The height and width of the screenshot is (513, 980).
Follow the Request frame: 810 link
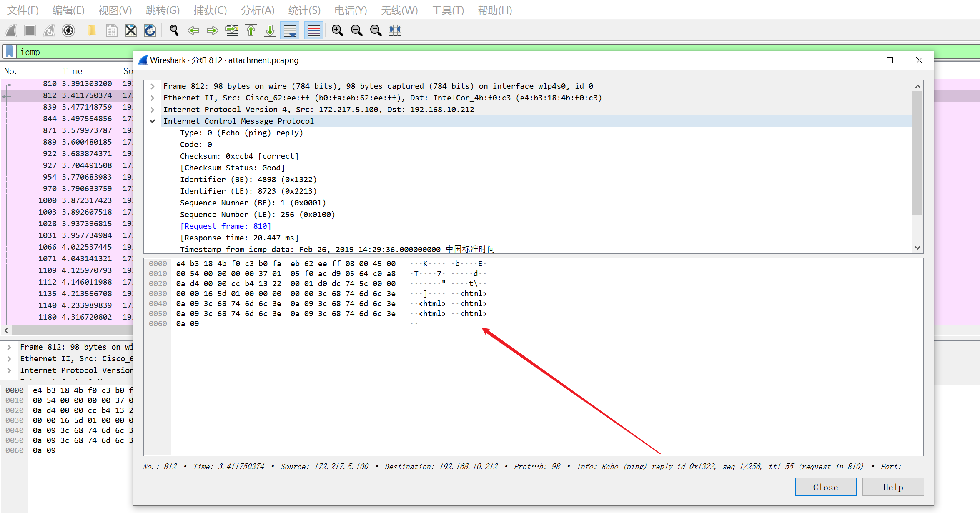click(x=226, y=226)
